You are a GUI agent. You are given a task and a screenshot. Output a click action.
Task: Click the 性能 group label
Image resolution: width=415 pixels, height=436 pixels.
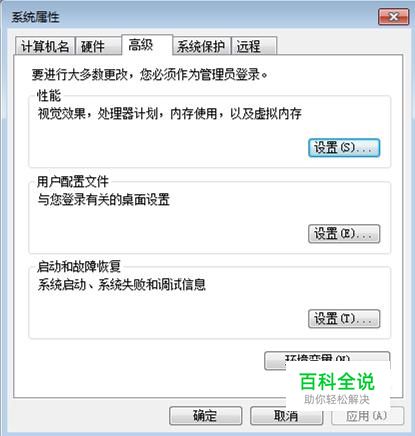click(x=49, y=96)
